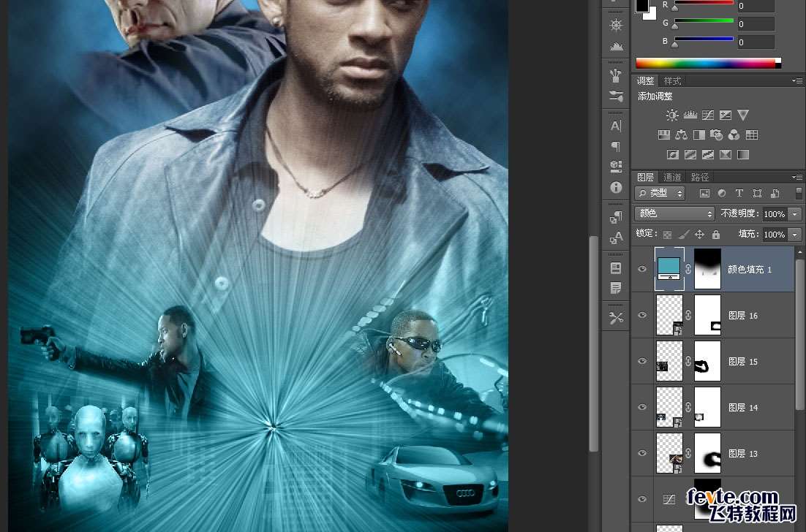
Task: Add a Channel Mixer adjustment
Action: [734, 135]
